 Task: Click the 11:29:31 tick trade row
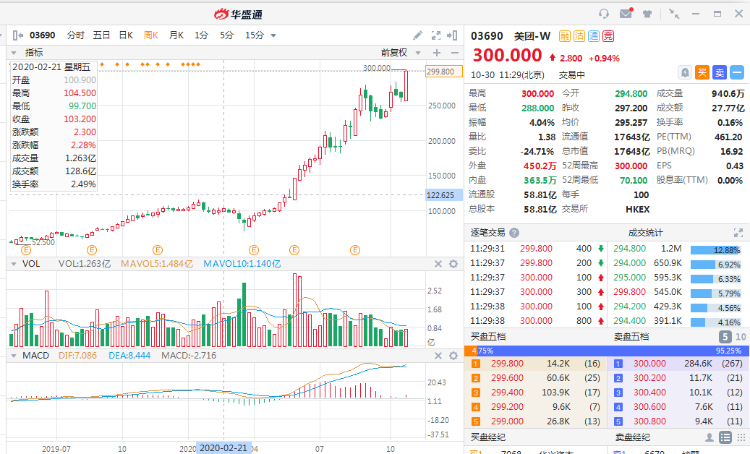point(536,249)
